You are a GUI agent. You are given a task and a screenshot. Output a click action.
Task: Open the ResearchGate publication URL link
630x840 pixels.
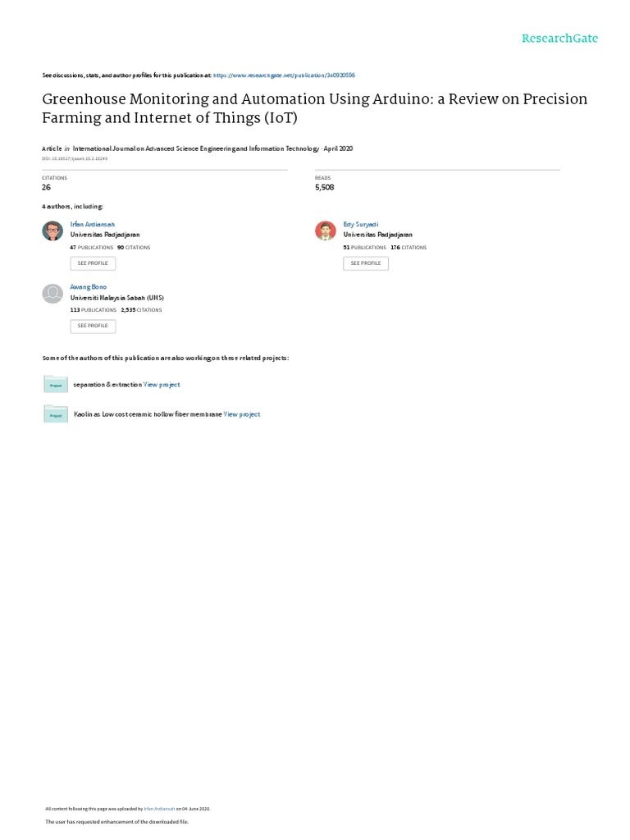click(284, 75)
